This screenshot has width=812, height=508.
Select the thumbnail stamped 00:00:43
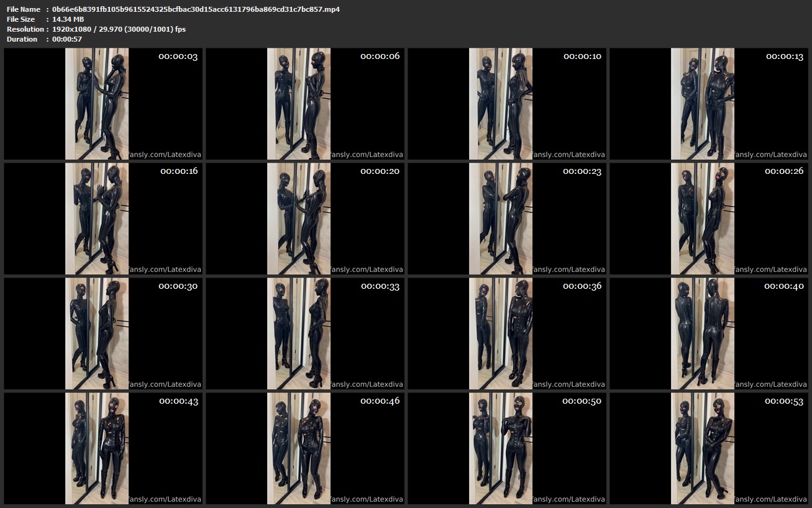pyautogui.click(x=103, y=448)
